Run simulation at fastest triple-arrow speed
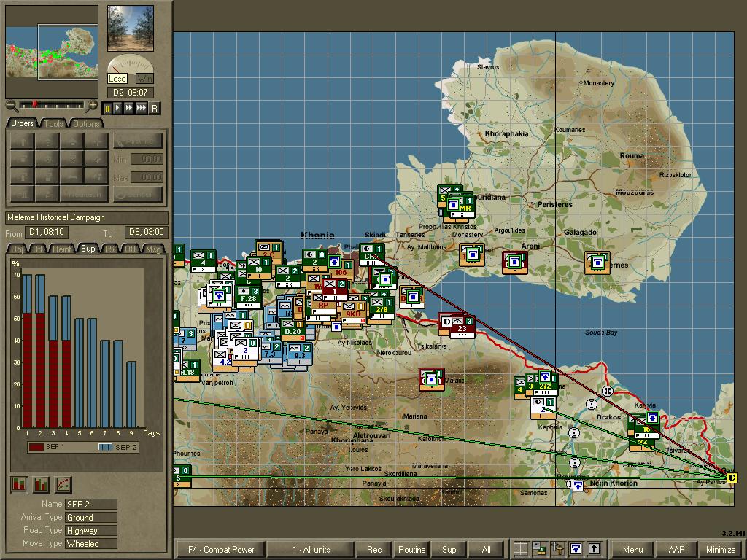Viewport: 747px width, 560px height. point(141,108)
